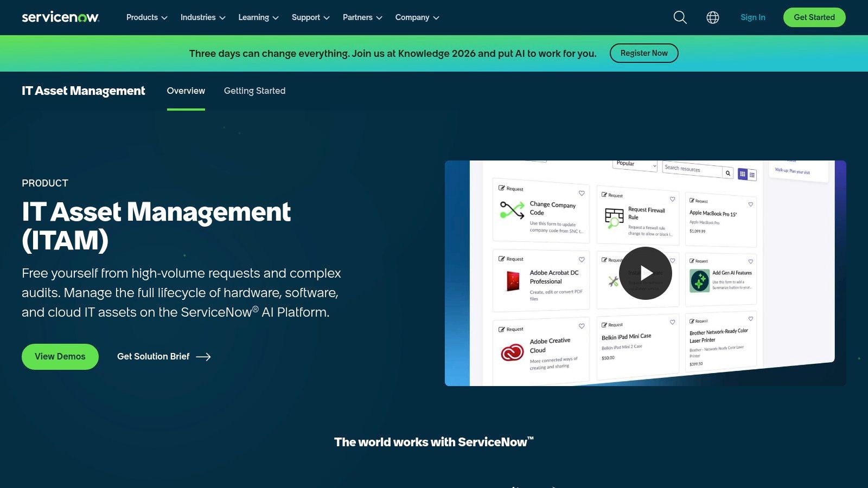Click Add Gen AI Features sparkle icon
Image resolution: width=868 pixels, height=488 pixels.
(700, 281)
